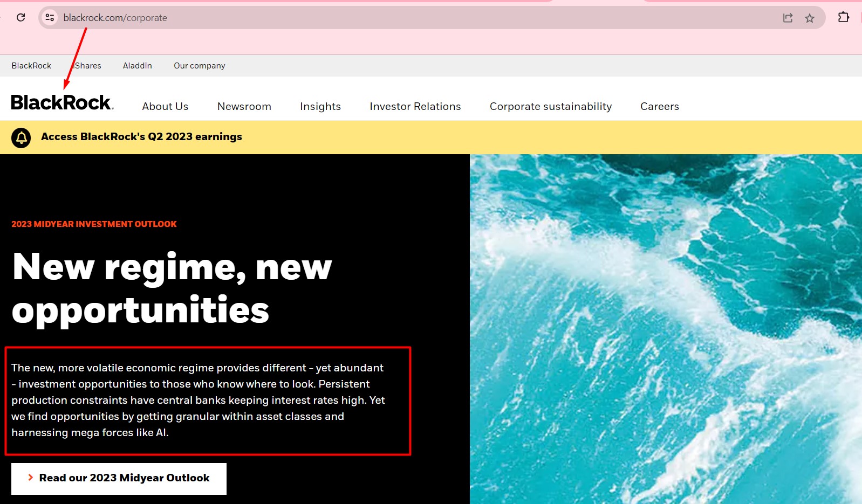Bookmark this page with the star icon
862x504 pixels.
click(x=810, y=18)
